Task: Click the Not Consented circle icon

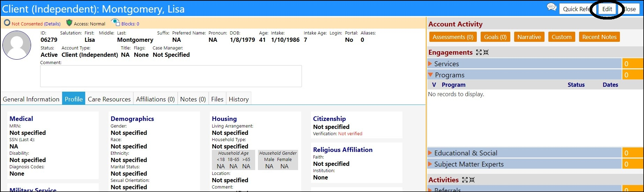Action: coord(7,23)
